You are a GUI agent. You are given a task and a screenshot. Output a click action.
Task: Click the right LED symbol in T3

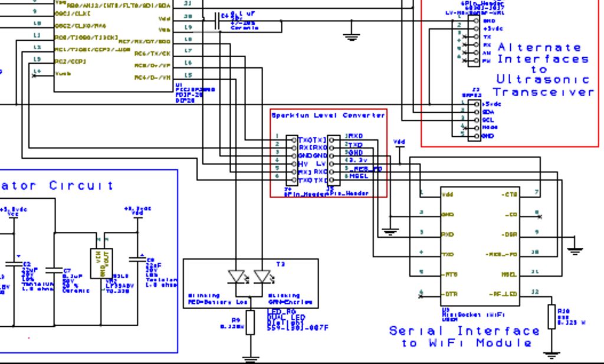(261, 276)
